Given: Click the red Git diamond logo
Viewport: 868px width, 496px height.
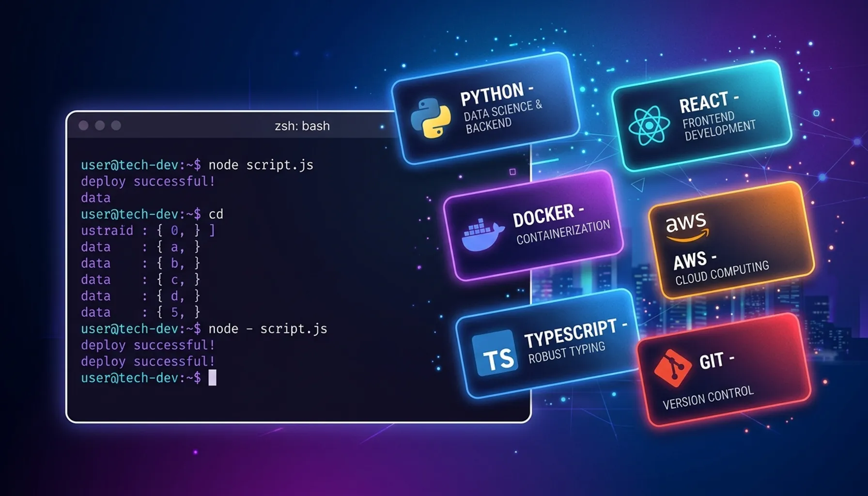Looking at the screenshot, I should (672, 368).
